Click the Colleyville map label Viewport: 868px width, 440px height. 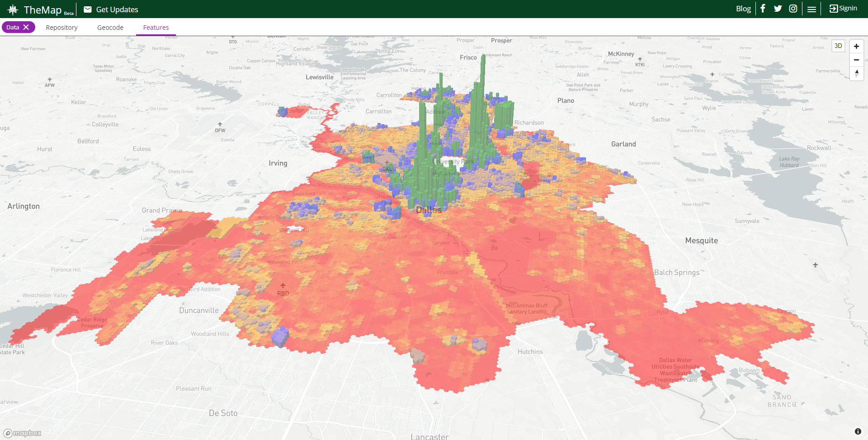(x=105, y=125)
